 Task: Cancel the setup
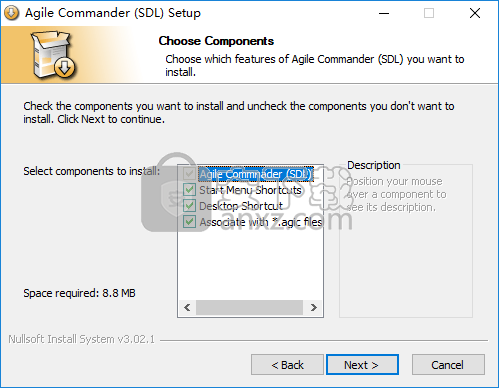point(448,365)
